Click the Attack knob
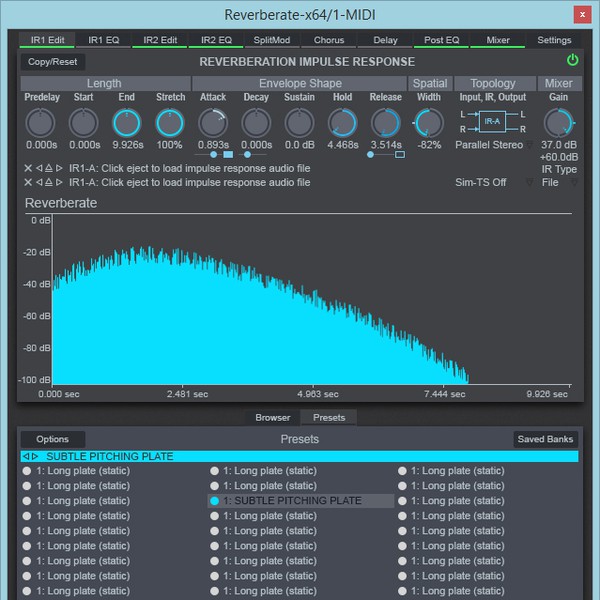600x600 pixels. (213, 123)
